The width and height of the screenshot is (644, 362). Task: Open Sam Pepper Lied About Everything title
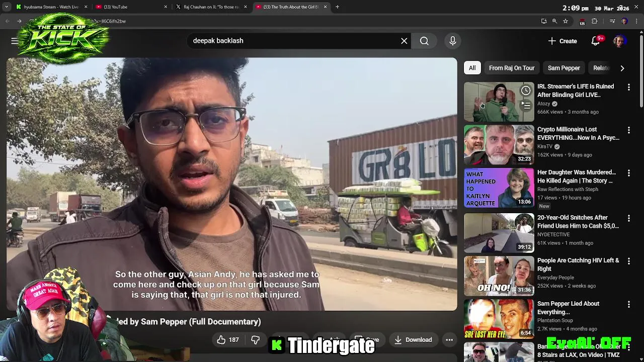(569, 308)
